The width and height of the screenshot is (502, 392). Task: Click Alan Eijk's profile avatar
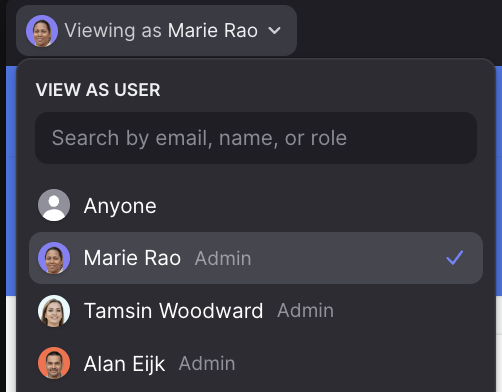pyautogui.click(x=54, y=363)
